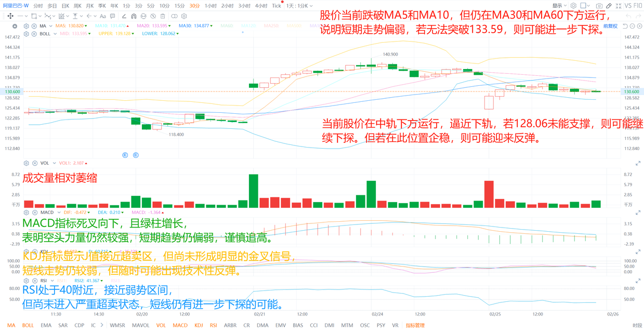Click the 前复权 adjustment button
The width and height of the screenshot is (644, 332).
click(611, 26)
